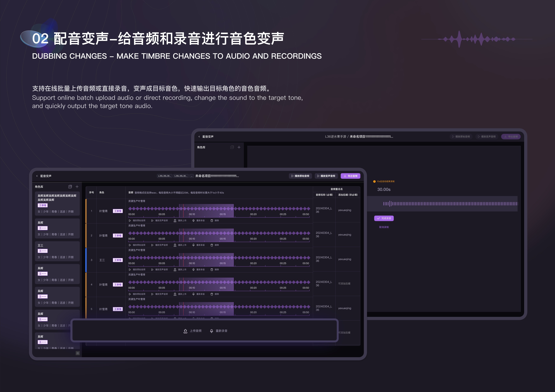The image size is (555, 392).
Task: Click the duplicate icon in the 角色库 header
Action: click(x=70, y=187)
